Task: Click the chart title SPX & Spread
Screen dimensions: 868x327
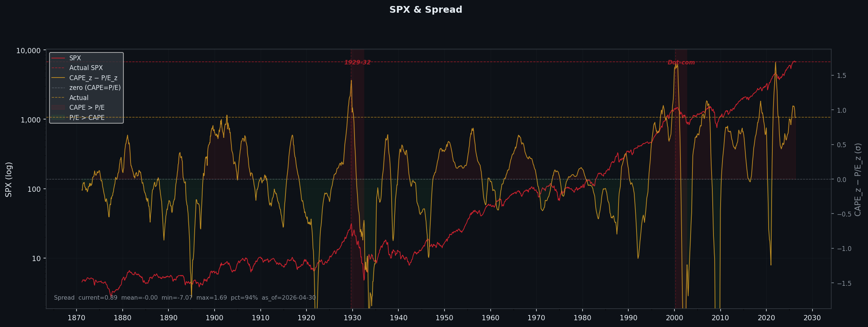Action: pos(425,10)
